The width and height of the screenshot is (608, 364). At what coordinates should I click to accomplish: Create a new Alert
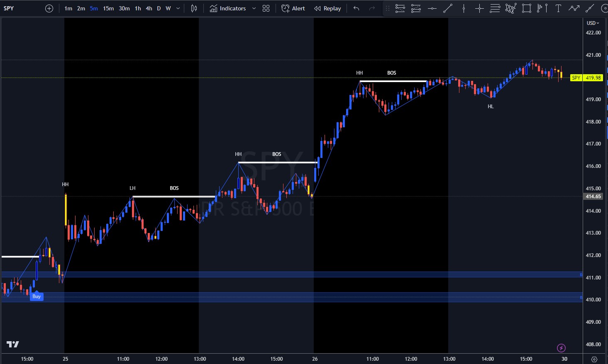coord(293,8)
